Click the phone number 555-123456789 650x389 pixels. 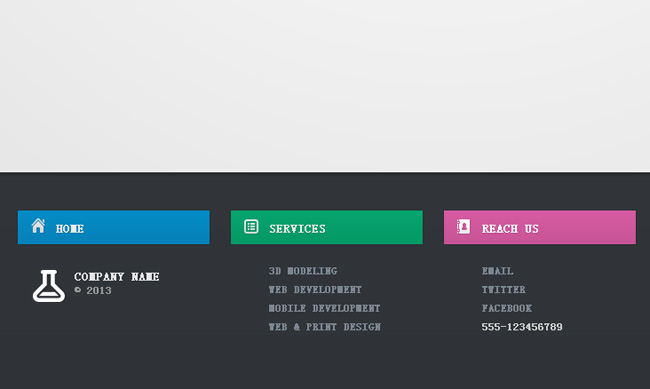tap(522, 327)
